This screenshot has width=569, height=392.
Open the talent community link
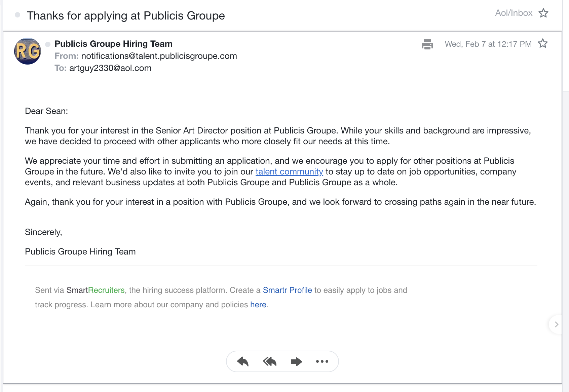[x=289, y=172]
